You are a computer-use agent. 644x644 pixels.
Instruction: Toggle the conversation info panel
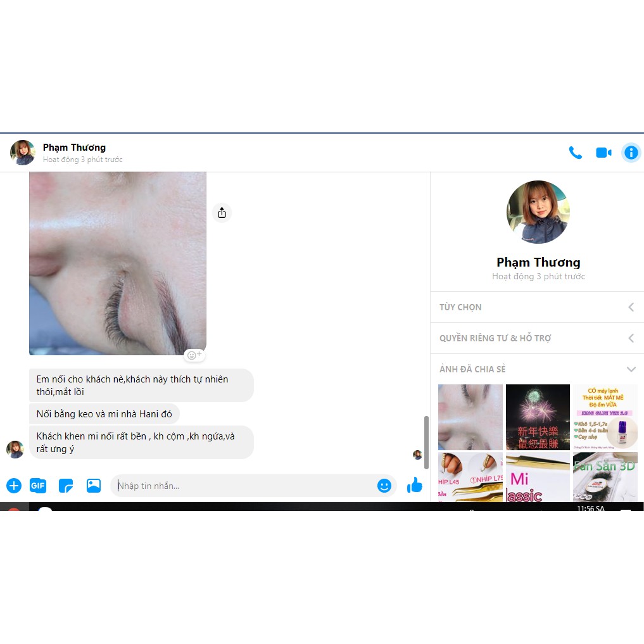(x=631, y=153)
